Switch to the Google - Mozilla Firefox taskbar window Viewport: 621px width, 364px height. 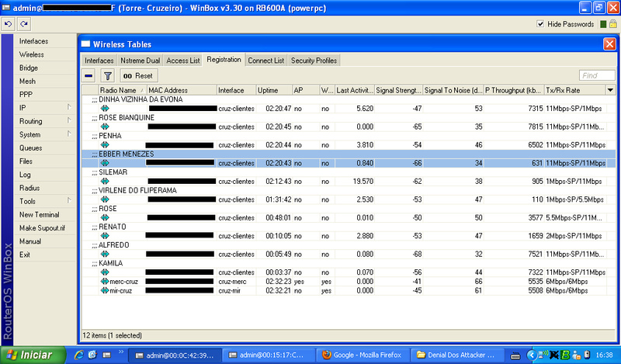point(362,355)
